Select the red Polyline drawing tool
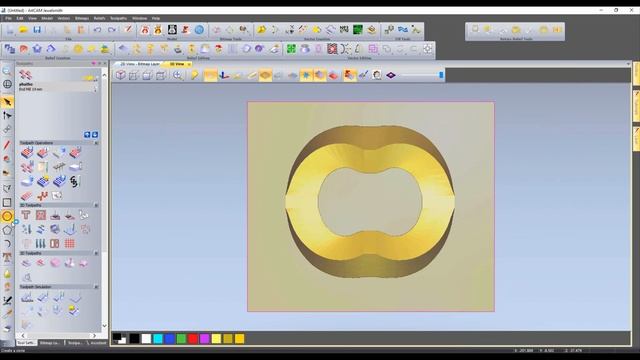Viewport: 640px width, 360px height. click(7, 144)
